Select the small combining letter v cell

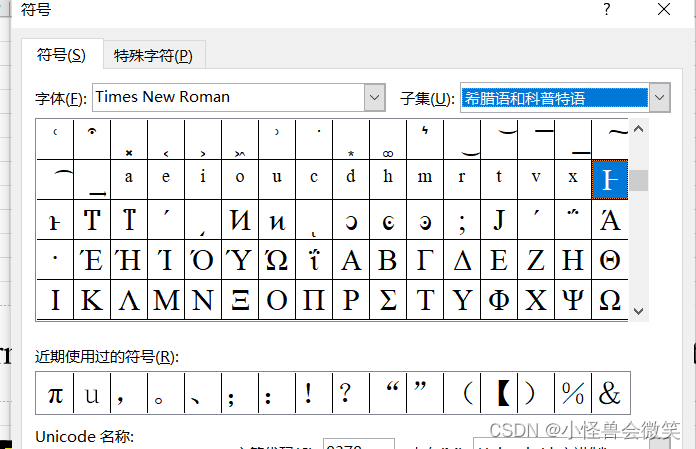pos(536,180)
